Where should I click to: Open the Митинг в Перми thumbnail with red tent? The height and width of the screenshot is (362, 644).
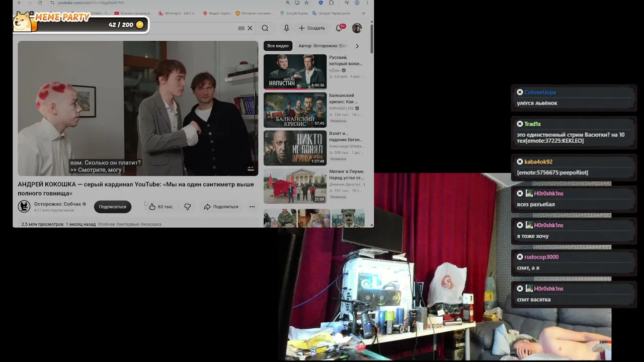[x=295, y=186]
